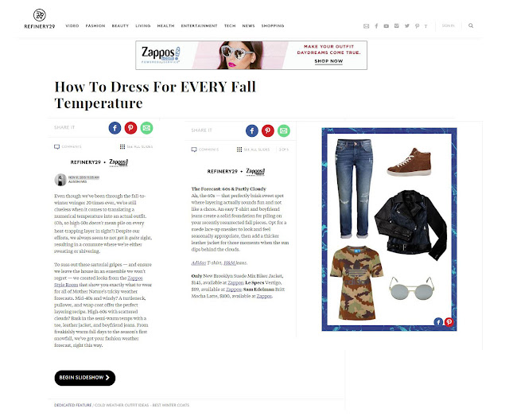509x420 pixels.
Task: Click the outfit collage image
Action: pyautogui.click(x=389, y=229)
